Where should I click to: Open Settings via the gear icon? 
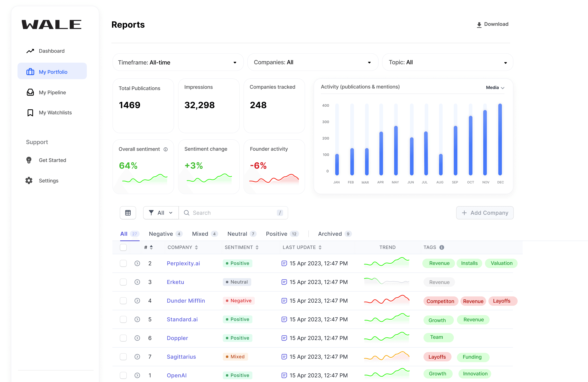point(29,181)
